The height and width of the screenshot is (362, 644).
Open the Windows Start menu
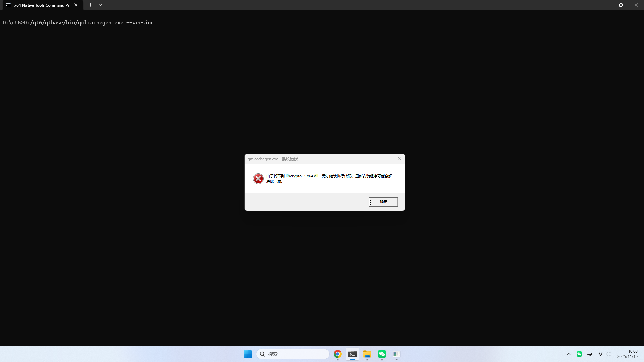[248, 354]
